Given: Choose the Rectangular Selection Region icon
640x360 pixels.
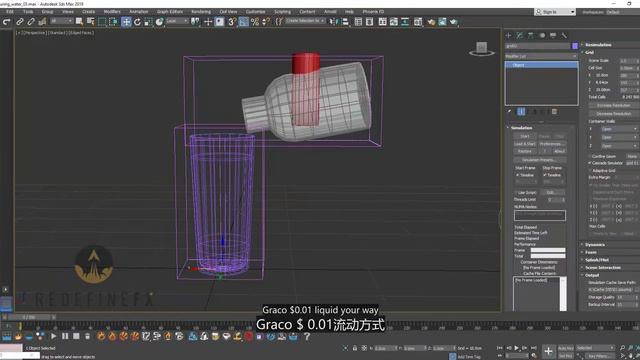Looking at the screenshot, I should click(x=102, y=22).
